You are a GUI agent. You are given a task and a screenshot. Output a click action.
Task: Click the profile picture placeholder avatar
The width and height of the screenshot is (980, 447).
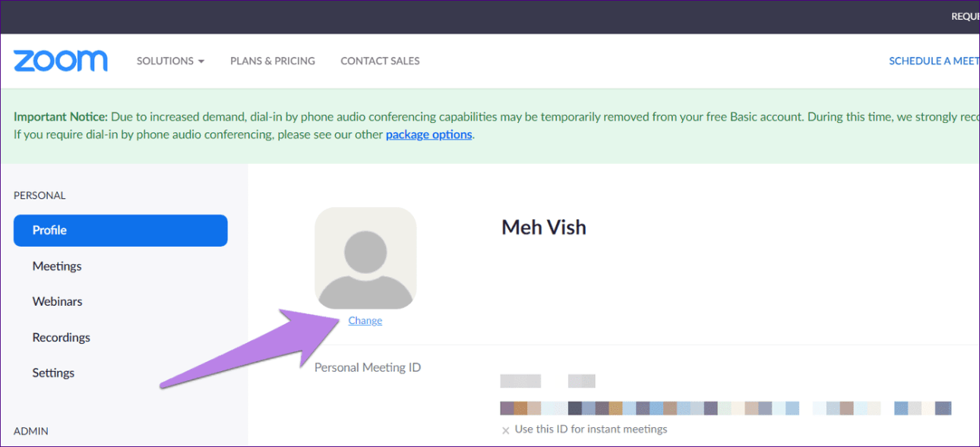365,258
